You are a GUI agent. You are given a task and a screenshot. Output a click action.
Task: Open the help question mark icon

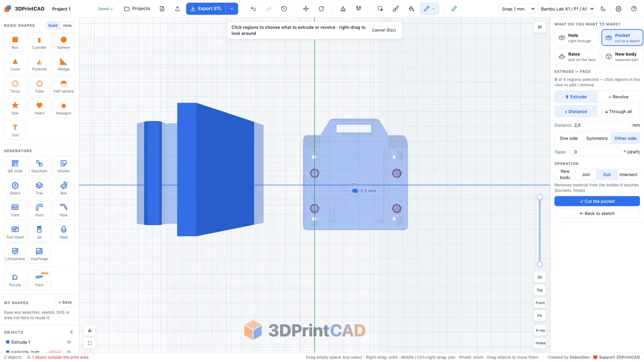click(634, 8)
